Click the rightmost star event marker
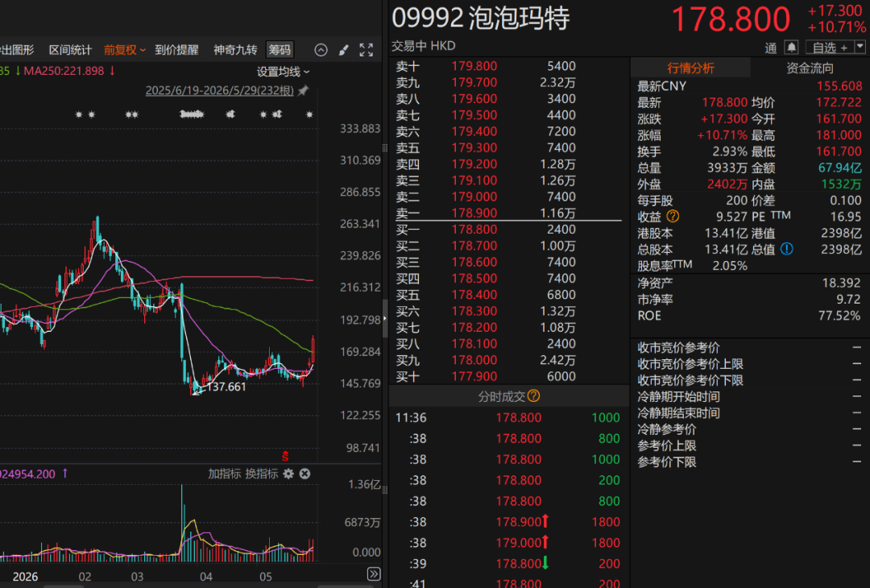870x588 pixels. (309, 114)
